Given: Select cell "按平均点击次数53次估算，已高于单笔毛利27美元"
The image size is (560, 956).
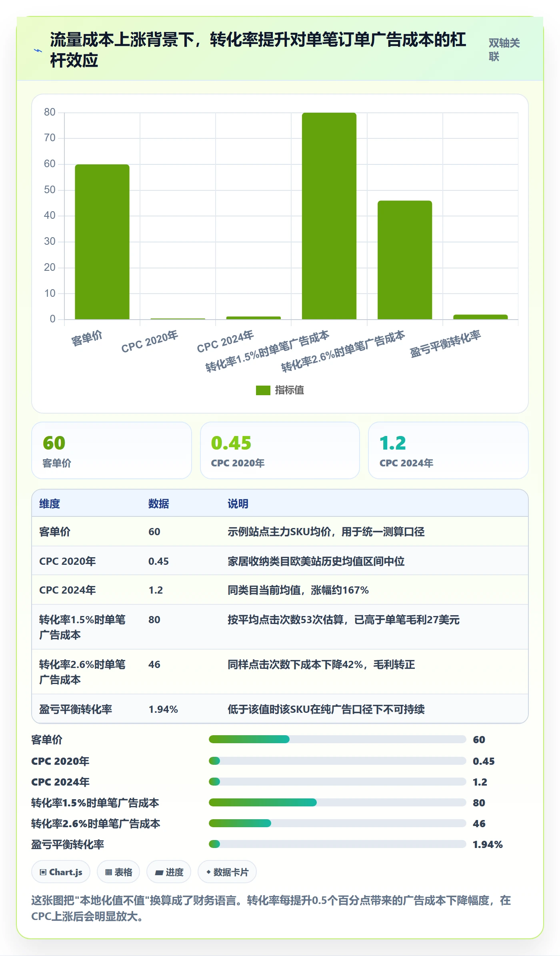Looking at the screenshot, I should point(344,620).
